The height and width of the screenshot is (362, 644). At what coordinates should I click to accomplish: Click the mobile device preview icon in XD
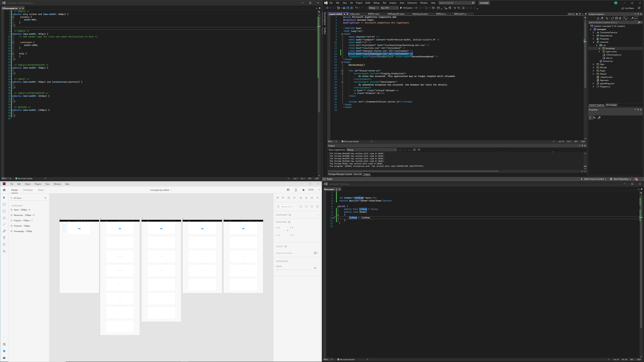(296, 190)
